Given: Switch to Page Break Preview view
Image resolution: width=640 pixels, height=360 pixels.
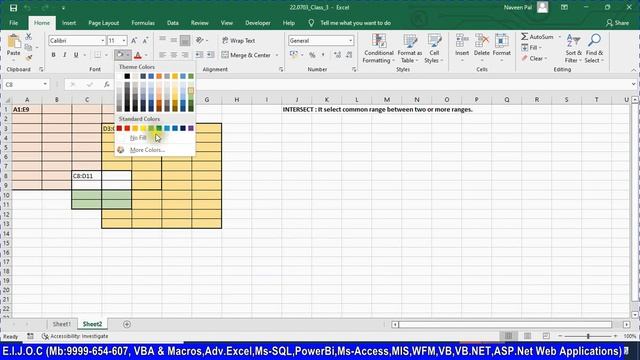Looking at the screenshot, I should pos(546,336).
